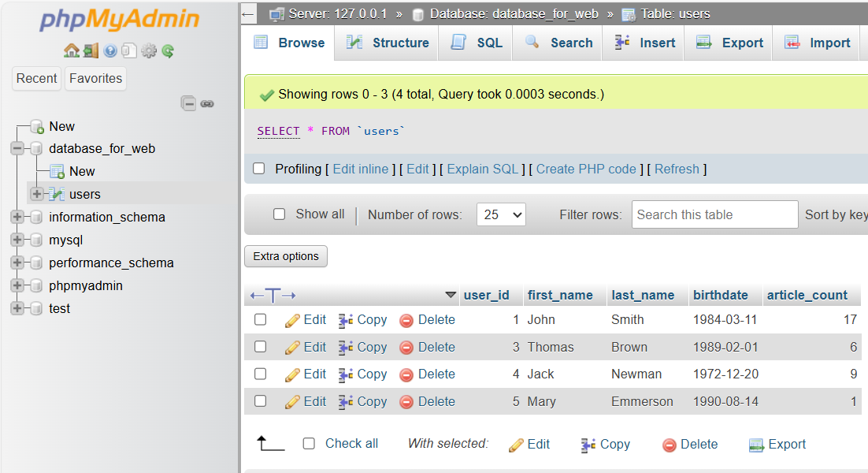
Task: Click the collapse all tree icon
Action: 188,103
